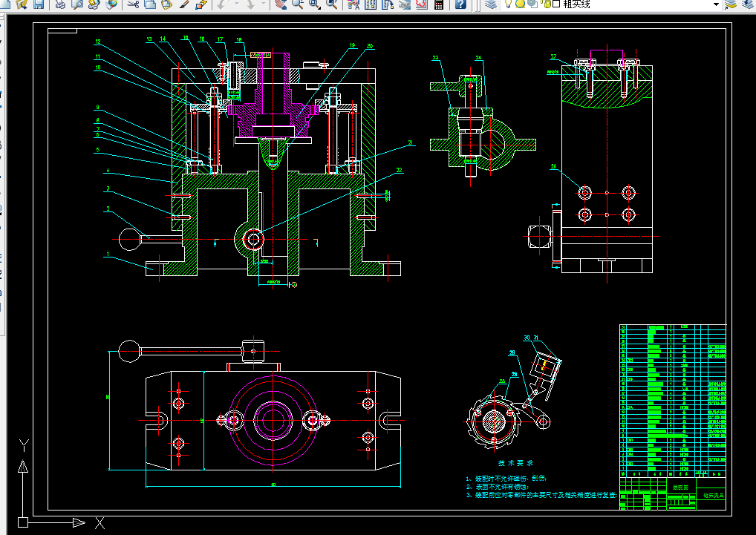Launch the QuickCalc calculator icon
This screenshot has height=535, width=756.
[x=439, y=4]
